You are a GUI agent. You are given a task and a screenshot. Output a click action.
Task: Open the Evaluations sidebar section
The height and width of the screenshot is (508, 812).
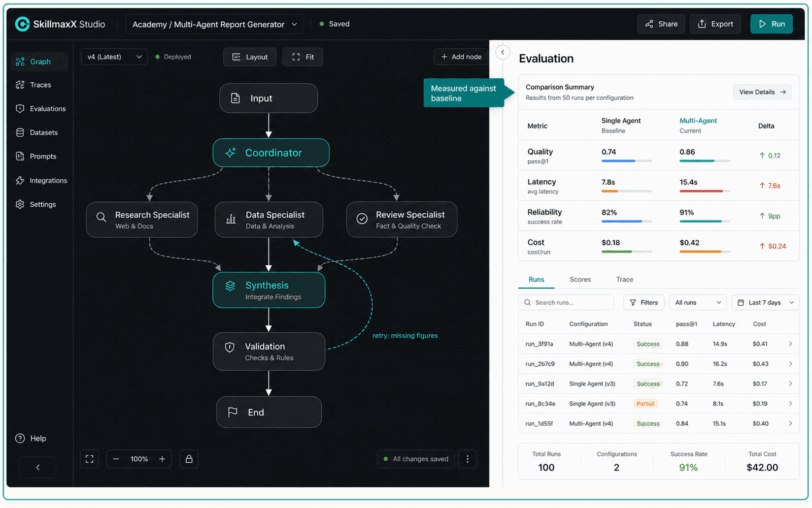41,109
